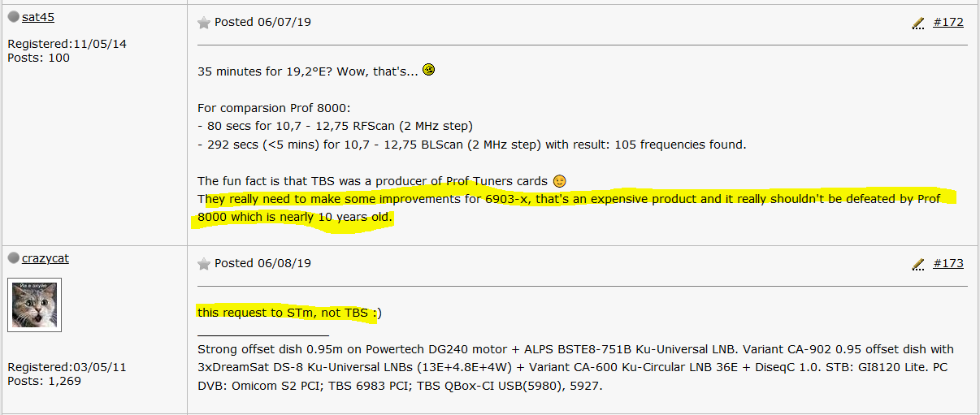Viewport: 980px width, 415px height.
Task: Click crazycat's cat avatar picture
Action: point(34,305)
